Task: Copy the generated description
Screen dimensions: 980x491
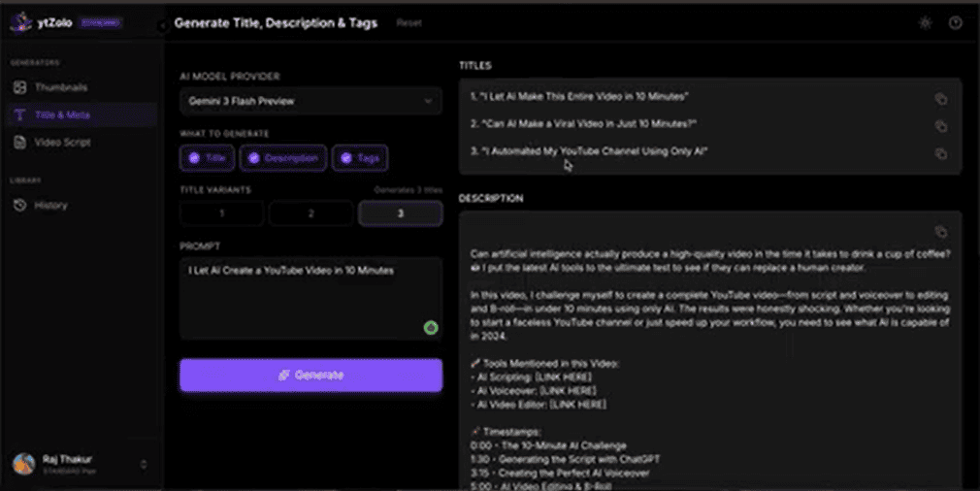Action: click(x=940, y=232)
